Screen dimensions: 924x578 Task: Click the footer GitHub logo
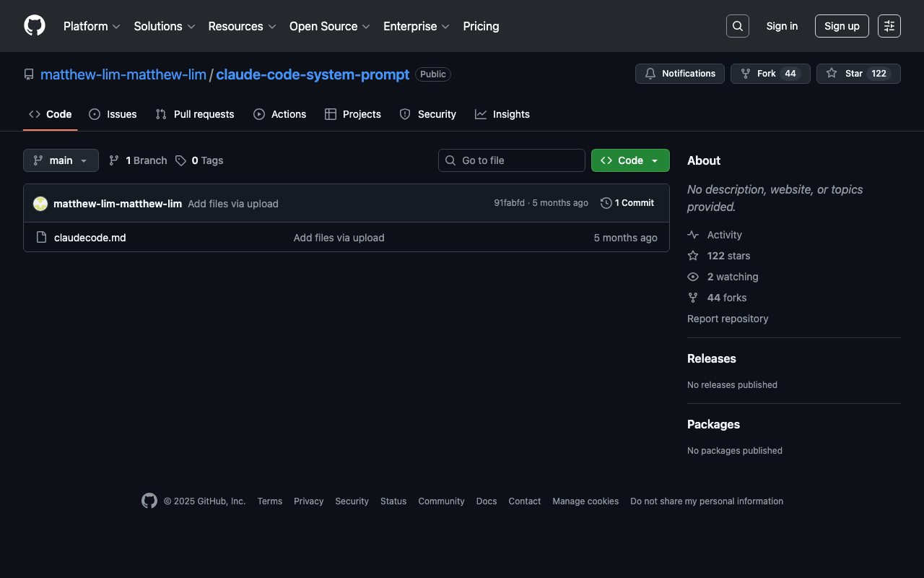tap(149, 501)
